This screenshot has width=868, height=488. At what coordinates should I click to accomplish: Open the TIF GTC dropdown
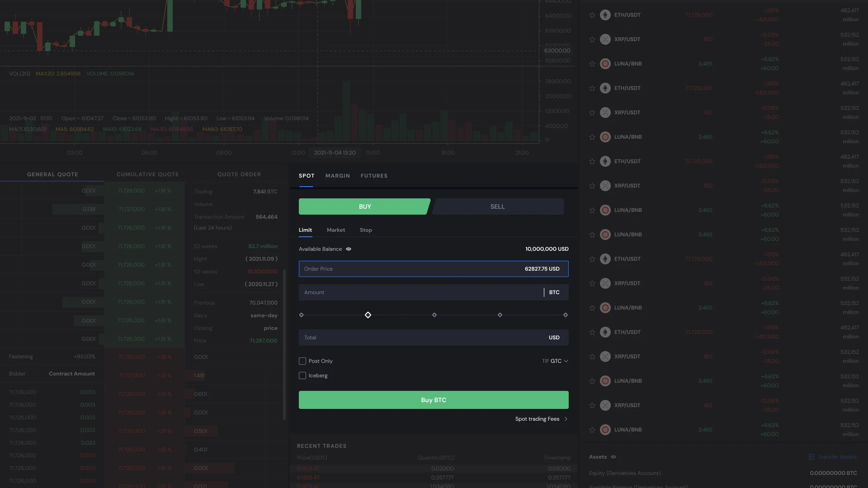tap(556, 361)
